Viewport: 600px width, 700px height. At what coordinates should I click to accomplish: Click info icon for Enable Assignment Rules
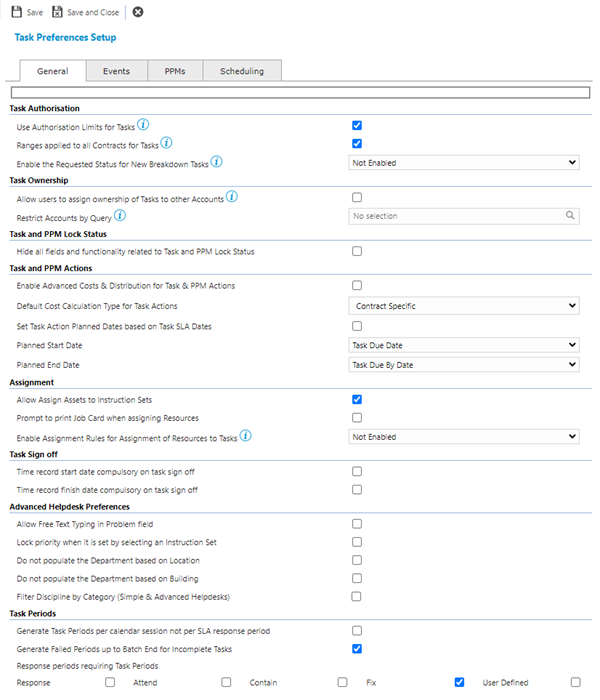point(245,435)
